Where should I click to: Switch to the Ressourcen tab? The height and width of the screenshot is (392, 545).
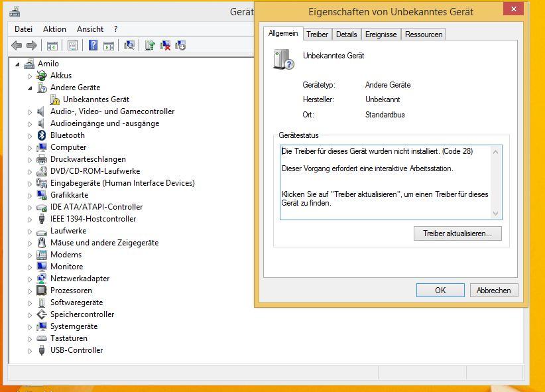(x=424, y=34)
